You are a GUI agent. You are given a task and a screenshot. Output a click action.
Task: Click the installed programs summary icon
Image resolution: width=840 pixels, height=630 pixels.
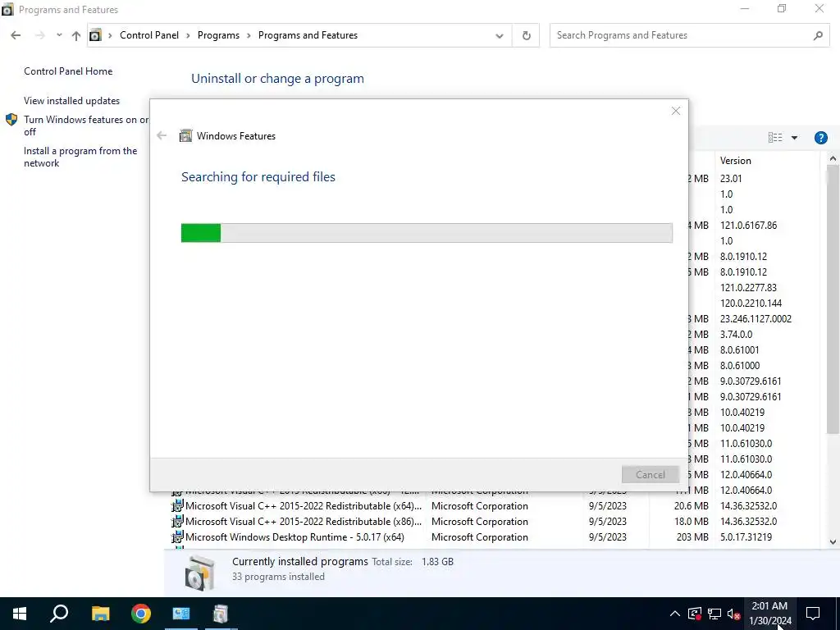point(199,573)
